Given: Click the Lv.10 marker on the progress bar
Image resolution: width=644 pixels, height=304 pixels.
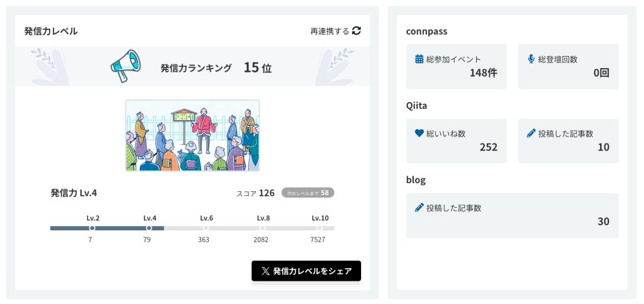Looking at the screenshot, I should [319, 228].
